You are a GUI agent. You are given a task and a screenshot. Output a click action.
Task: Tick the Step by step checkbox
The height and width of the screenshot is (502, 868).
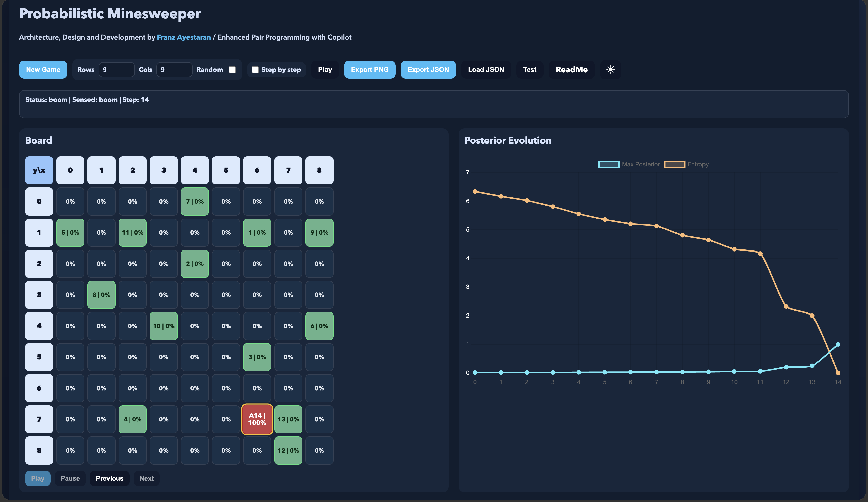(x=255, y=70)
